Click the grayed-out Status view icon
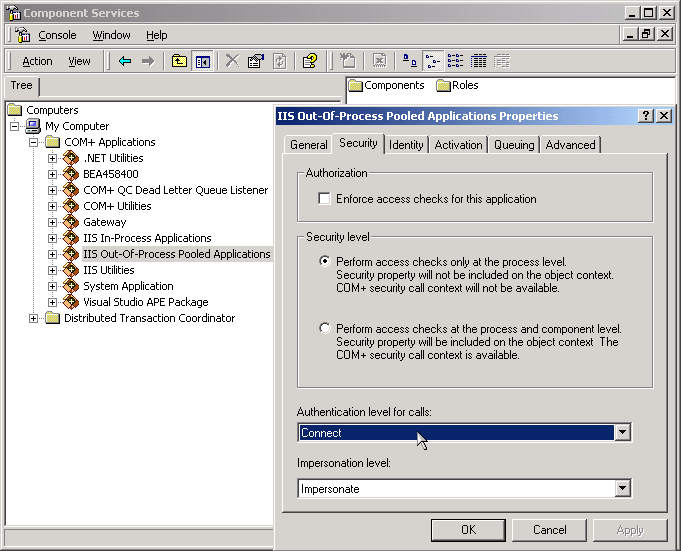The image size is (681, 551). [x=502, y=61]
